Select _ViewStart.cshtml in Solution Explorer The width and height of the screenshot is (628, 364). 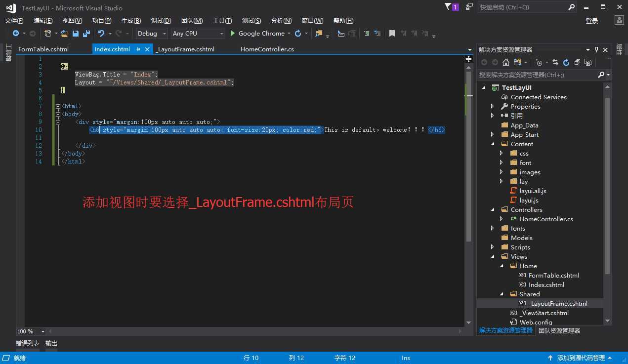[x=544, y=313]
